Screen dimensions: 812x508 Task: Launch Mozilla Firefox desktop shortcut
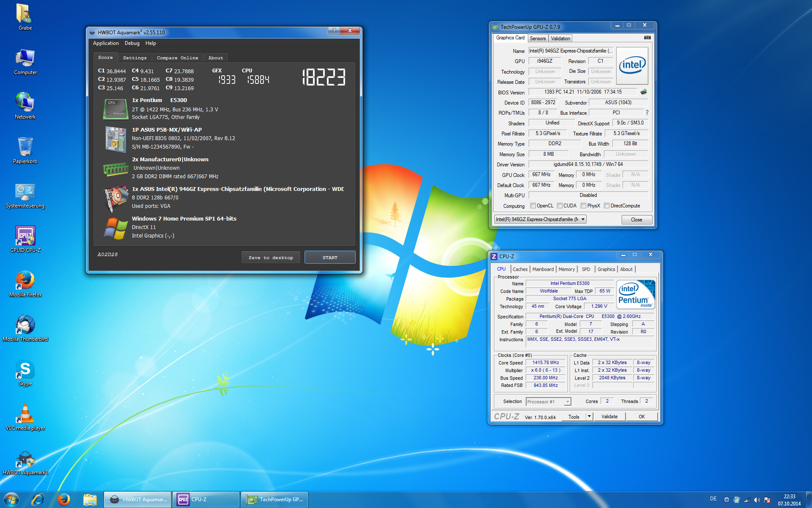25,284
